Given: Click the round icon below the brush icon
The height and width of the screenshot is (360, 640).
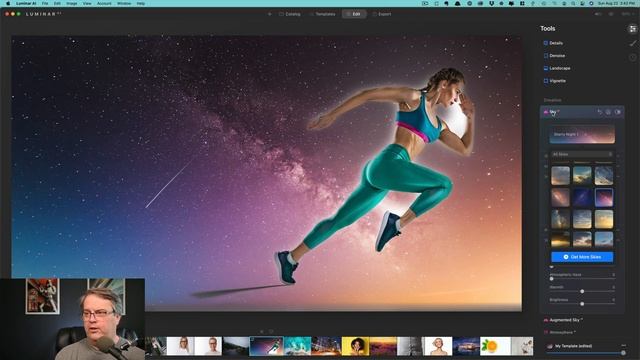Looking at the screenshot, I should click(x=633, y=57).
